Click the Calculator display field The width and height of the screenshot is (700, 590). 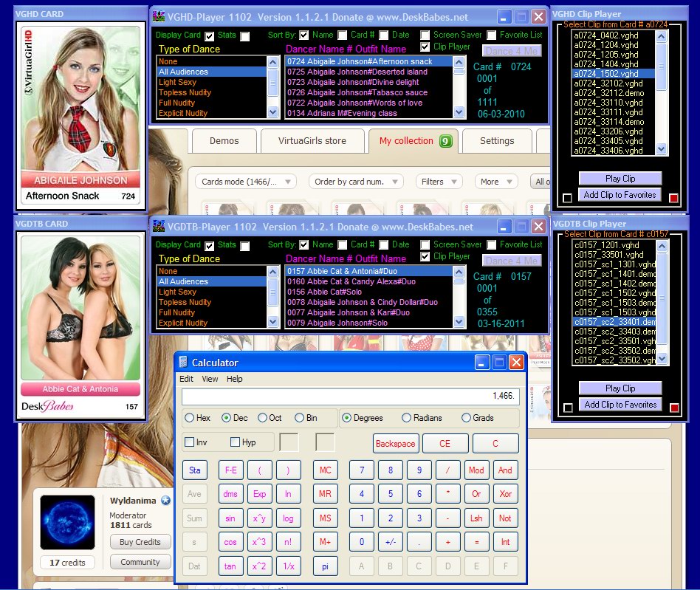pyautogui.click(x=350, y=397)
